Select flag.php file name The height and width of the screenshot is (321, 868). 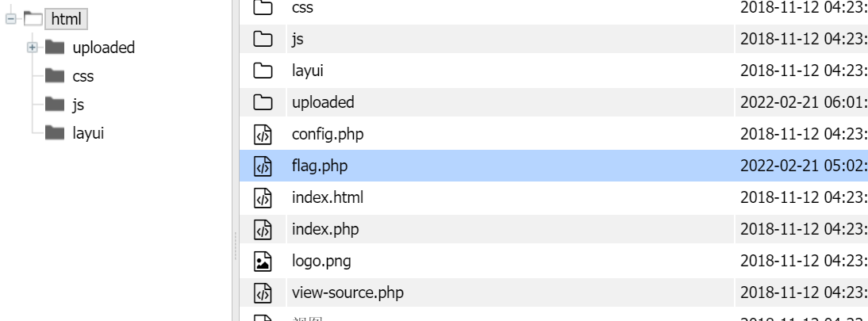pos(320,166)
